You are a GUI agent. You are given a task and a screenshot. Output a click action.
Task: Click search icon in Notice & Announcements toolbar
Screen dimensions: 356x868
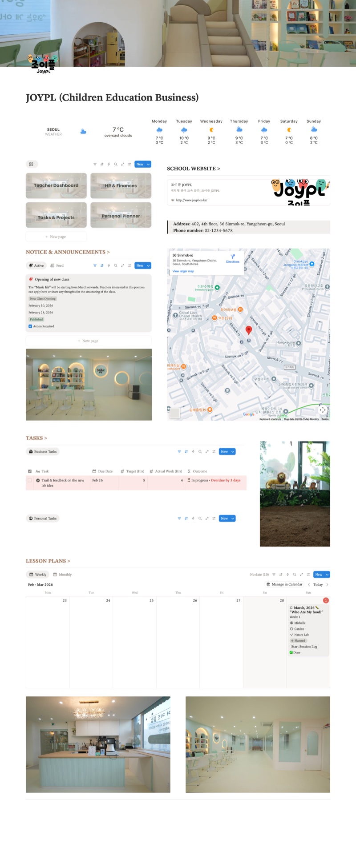116,265
